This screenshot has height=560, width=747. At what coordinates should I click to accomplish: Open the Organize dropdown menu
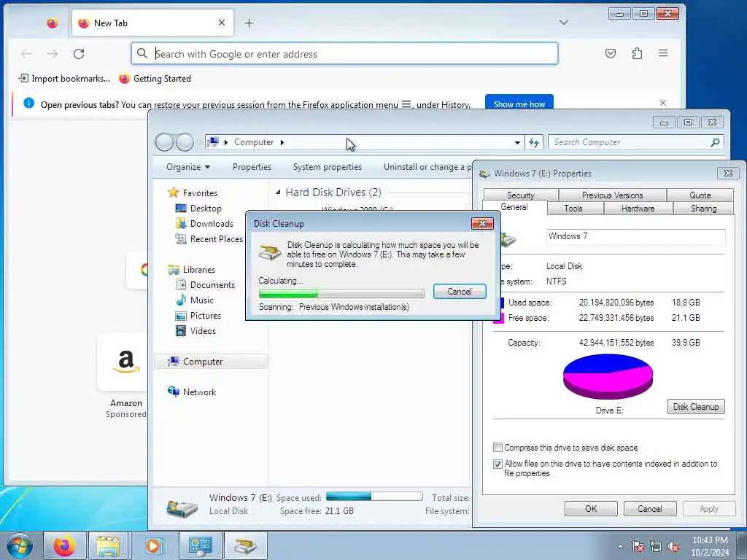pyautogui.click(x=187, y=167)
